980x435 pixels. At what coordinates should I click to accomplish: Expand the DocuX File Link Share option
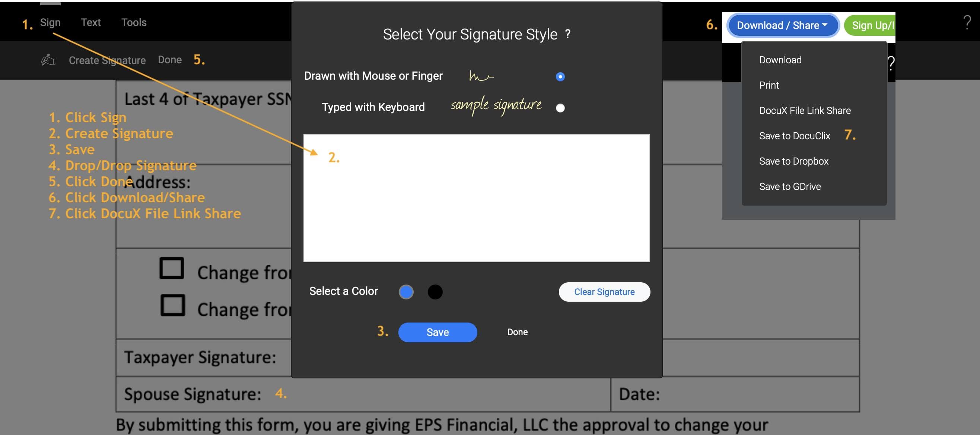pos(805,111)
